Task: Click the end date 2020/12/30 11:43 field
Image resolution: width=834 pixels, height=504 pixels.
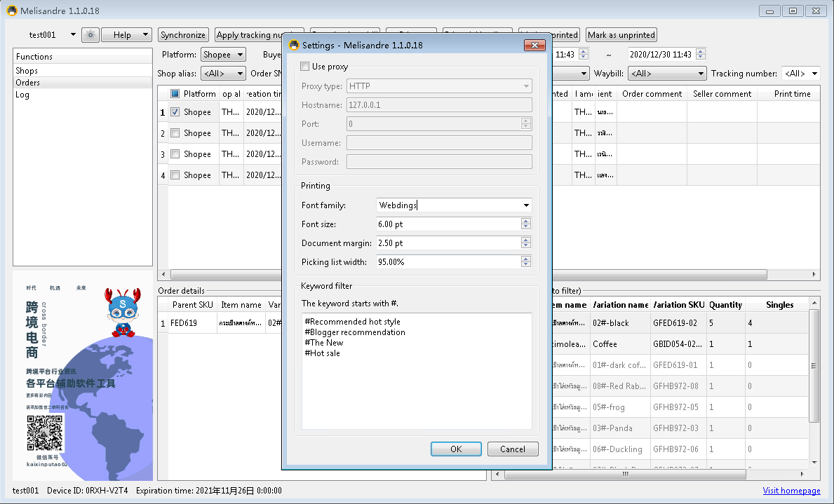Action: 661,54
